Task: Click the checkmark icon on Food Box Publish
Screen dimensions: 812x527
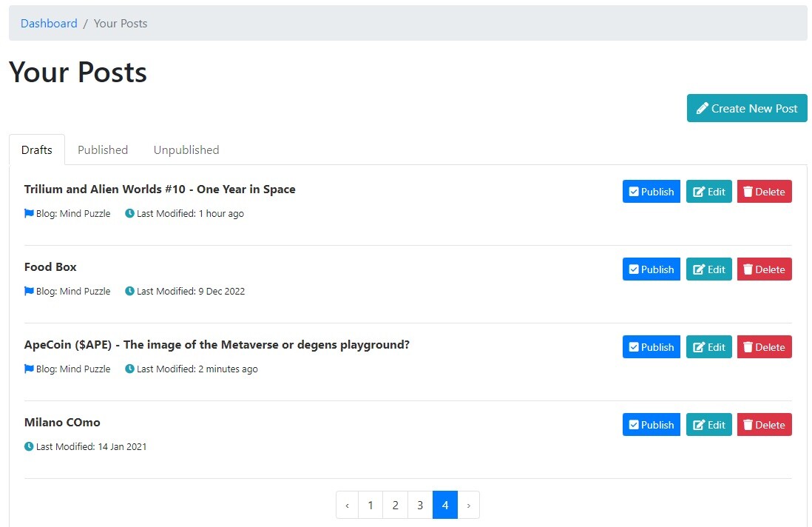Action: [x=634, y=269]
